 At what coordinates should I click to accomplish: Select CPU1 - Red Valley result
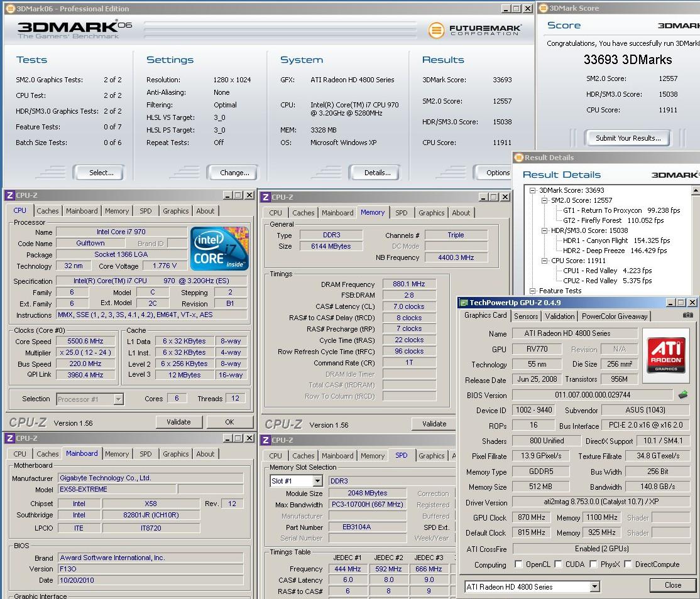coord(607,271)
